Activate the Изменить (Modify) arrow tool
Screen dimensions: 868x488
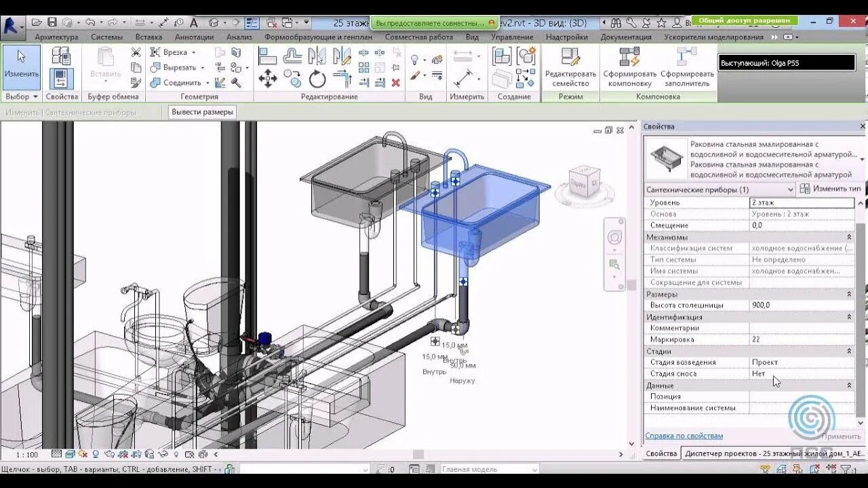pyautogui.click(x=21, y=68)
